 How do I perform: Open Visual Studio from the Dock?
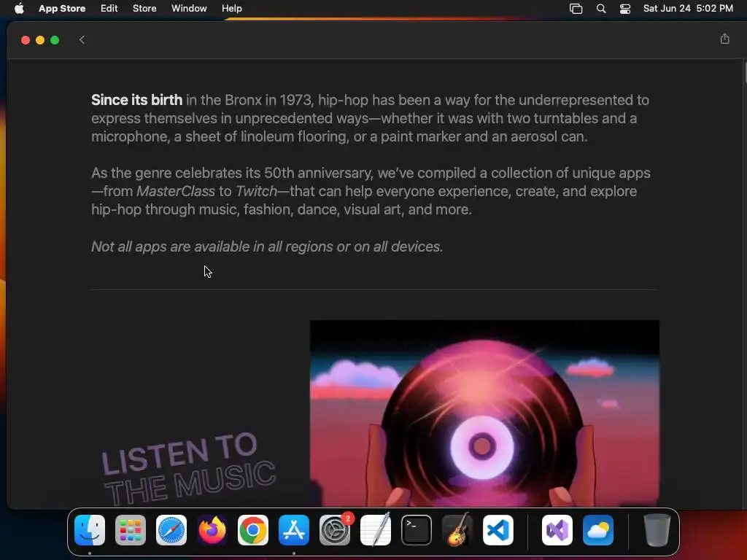click(x=557, y=530)
